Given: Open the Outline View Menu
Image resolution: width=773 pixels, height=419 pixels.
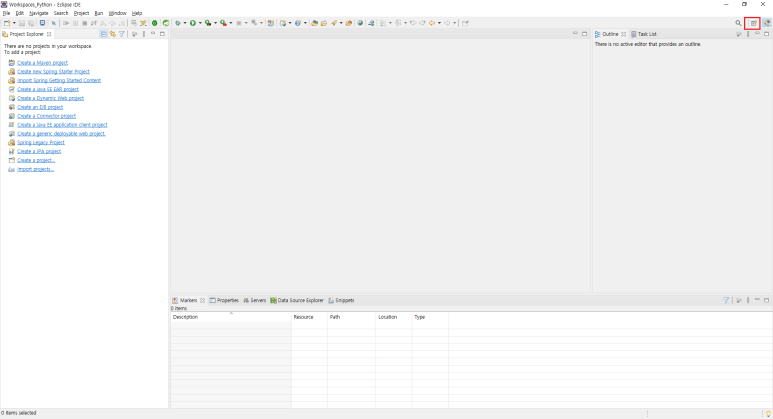Looking at the screenshot, I should (748, 34).
